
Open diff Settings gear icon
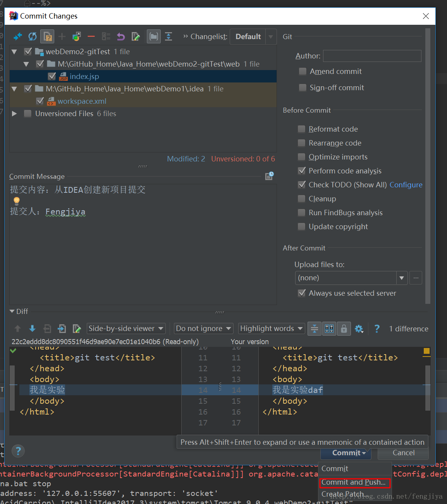pyautogui.click(x=359, y=329)
